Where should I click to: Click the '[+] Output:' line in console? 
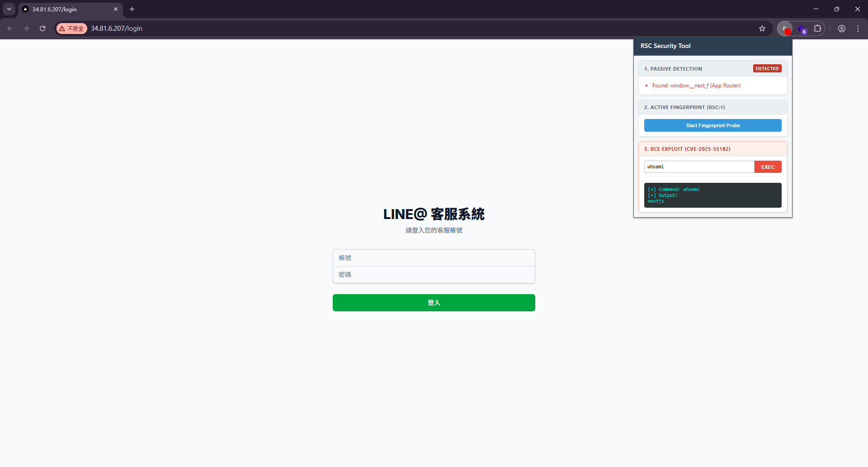[x=663, y=195]
